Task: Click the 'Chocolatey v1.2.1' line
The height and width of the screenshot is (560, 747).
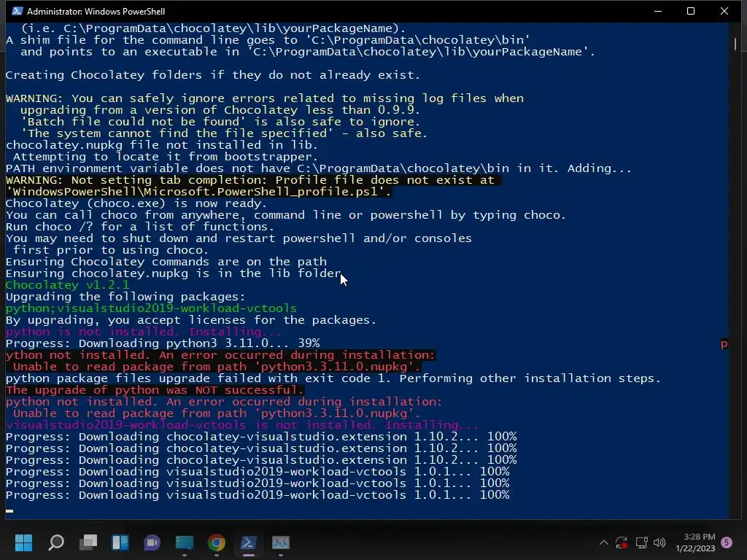Action: pyautogui.click(x=67, y=285)
